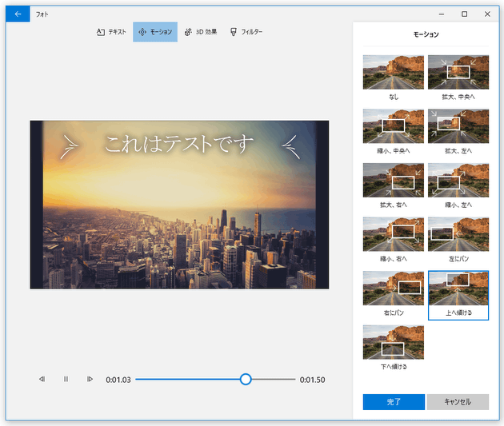
Task: Step back one frame
Action: click(x=42, y=379)
